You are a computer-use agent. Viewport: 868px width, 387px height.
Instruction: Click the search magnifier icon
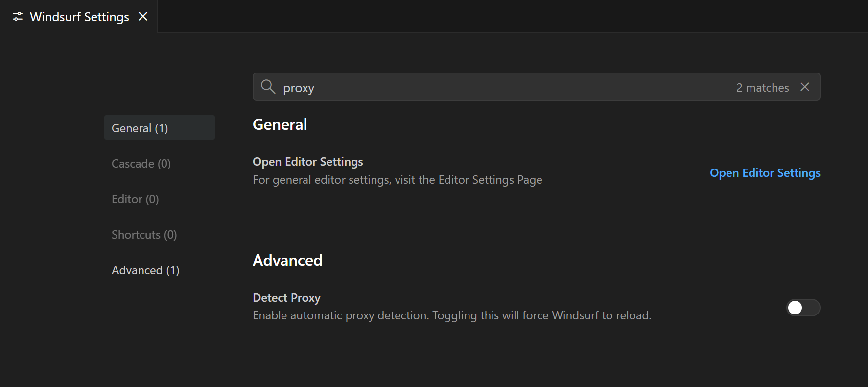pos(268,87)
